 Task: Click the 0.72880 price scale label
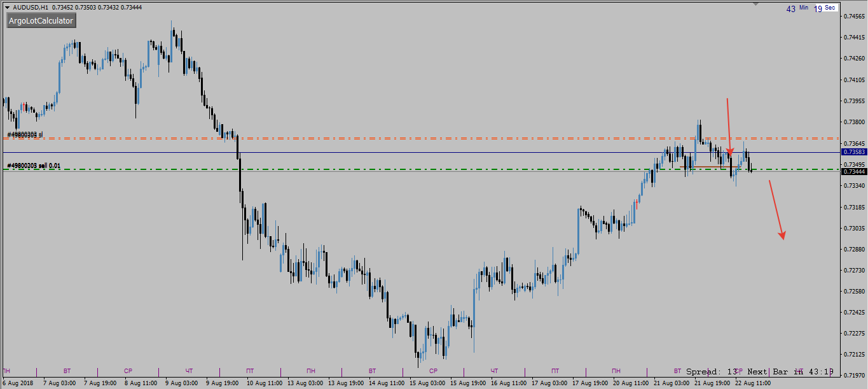[x=853, y=249]
